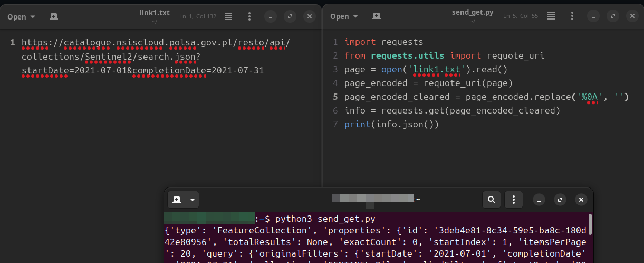This screenshot has width=644, height=263.
Task: Minimize the send_get.py editor window
Action: pos(593,16)
